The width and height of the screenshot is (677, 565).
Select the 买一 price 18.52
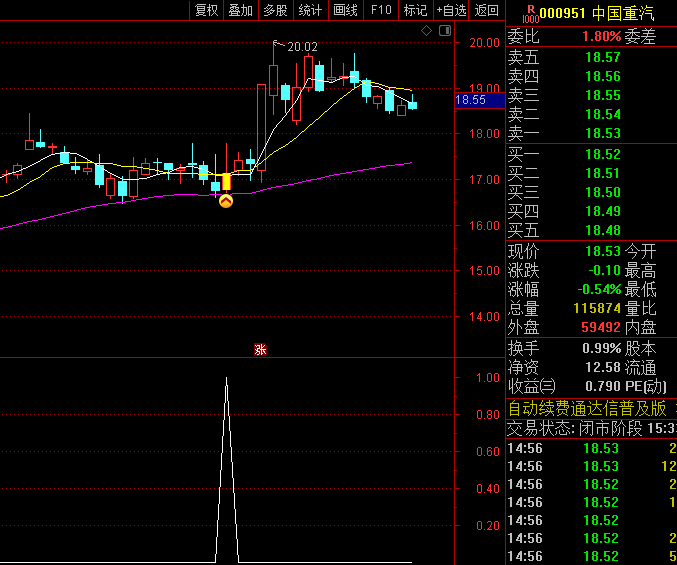[603, 154]
